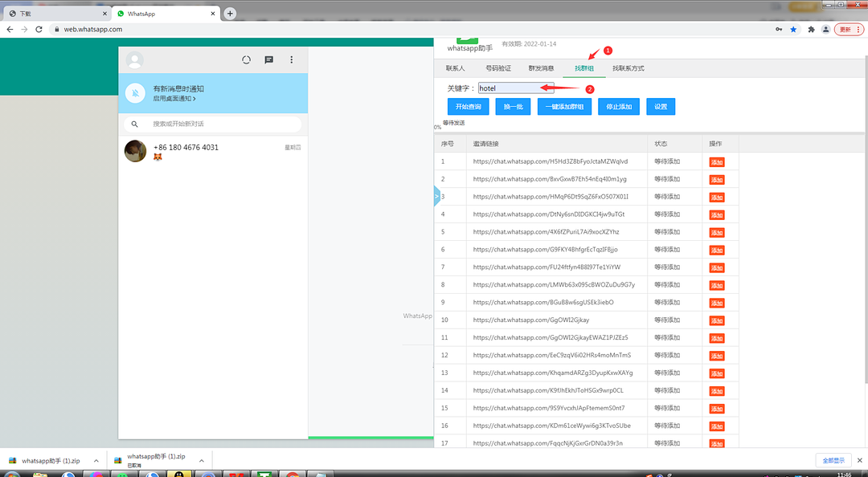Click 添加 for row 13 invite link
The height and width of the screenshot is (477, 868).
[x=717, y=373]
